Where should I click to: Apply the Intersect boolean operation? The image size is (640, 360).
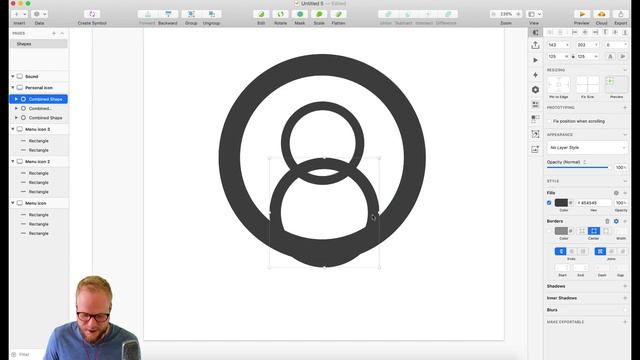point(428,14)
